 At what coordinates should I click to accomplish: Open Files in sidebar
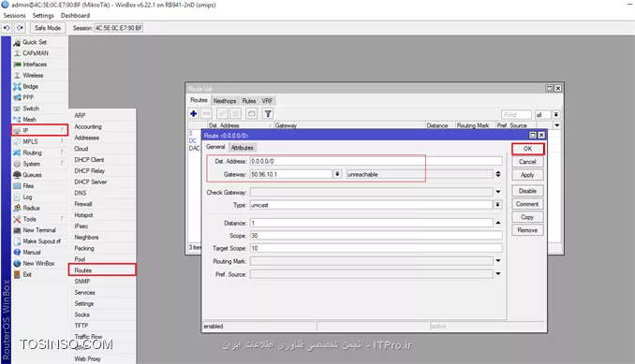click(39, 185)
